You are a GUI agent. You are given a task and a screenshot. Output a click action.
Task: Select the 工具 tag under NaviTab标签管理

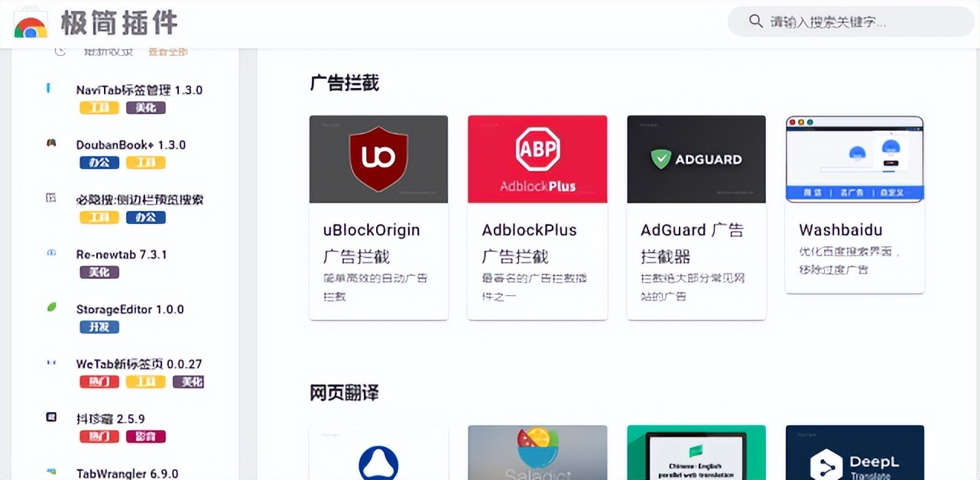(99, 107)
